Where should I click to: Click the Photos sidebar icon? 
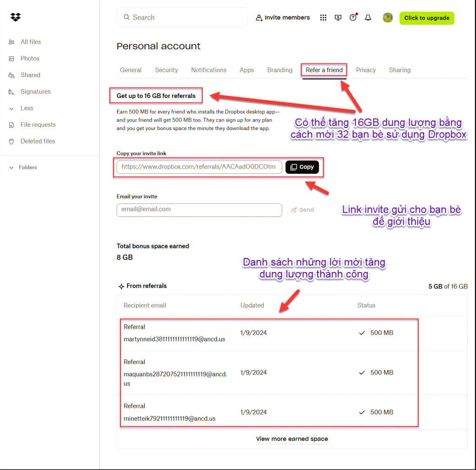pyautogui.click(x=12, y=59)
